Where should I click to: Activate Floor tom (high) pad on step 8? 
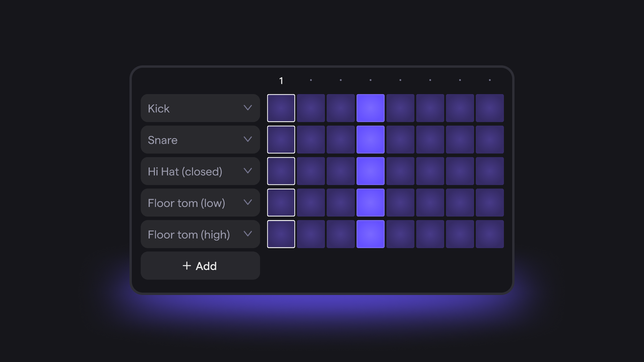(x=490, y=234)
